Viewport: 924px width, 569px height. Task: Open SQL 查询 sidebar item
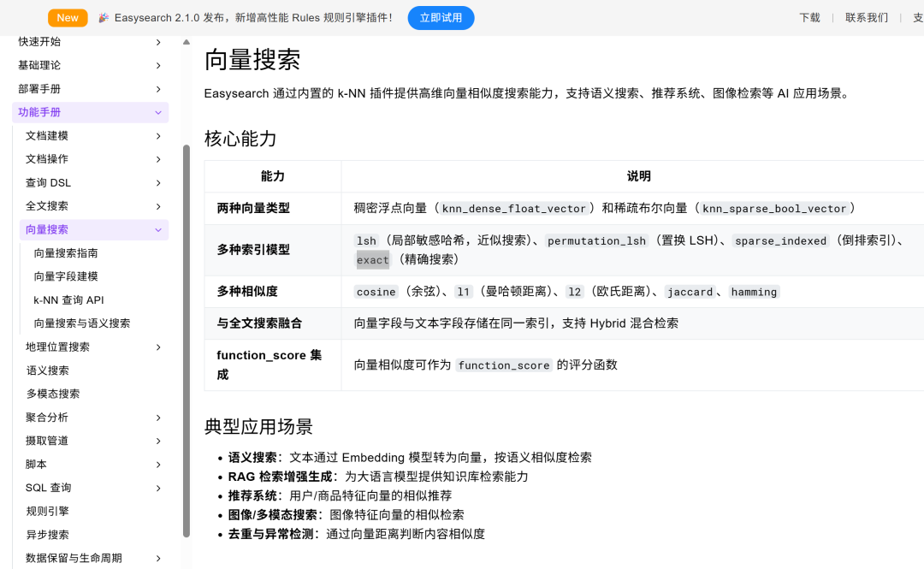pos(48,489)
